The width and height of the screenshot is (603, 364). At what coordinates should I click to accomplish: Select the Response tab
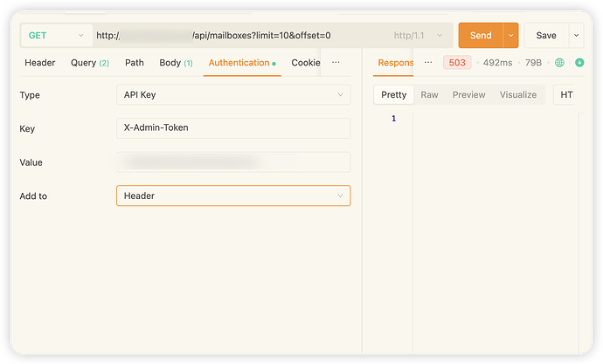point(395,63)
